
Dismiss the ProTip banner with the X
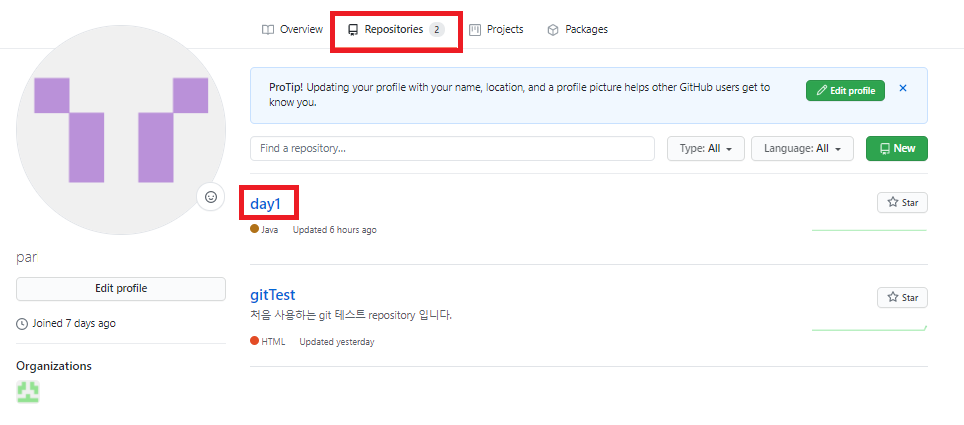pos(903,88)
